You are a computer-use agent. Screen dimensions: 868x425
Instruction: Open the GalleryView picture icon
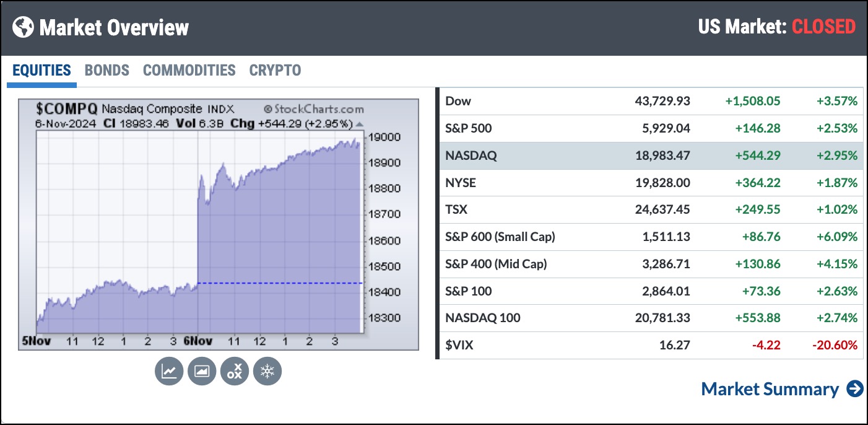point(202,371)
